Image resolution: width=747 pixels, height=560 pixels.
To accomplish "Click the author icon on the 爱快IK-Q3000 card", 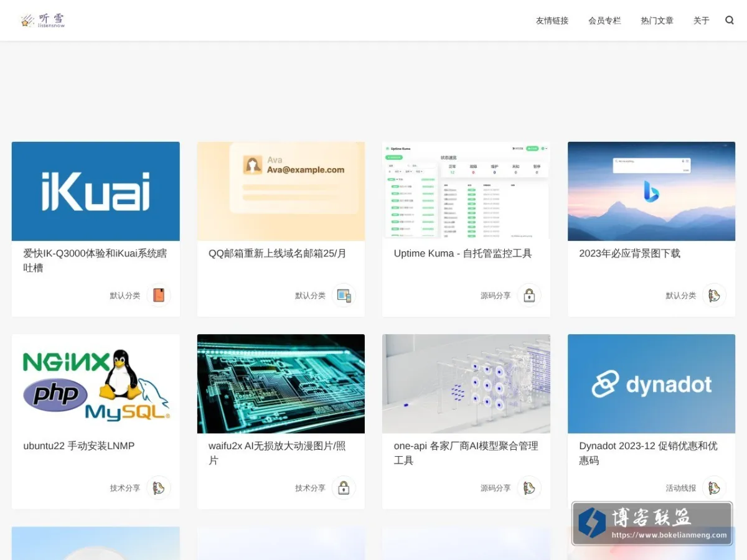I will pos(159,296).
